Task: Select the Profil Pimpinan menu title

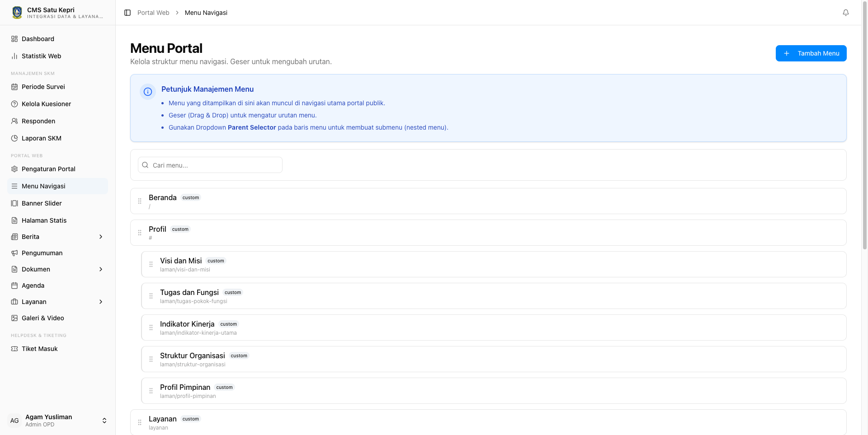Action: click(x=185, y=387)
